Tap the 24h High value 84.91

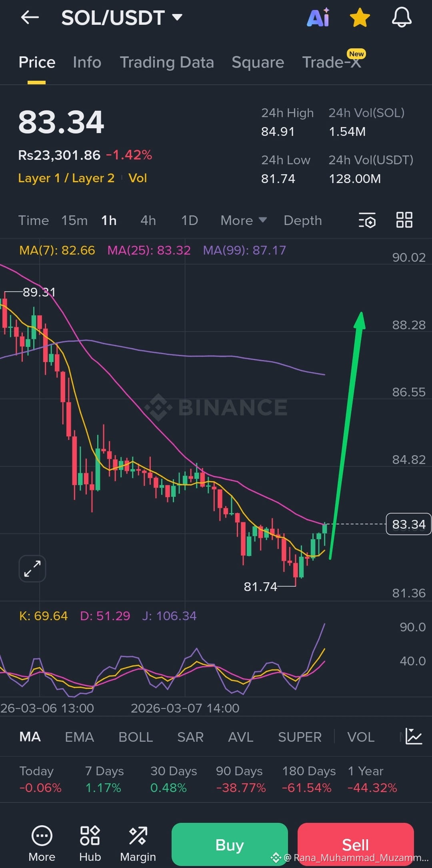pyautogui.click(x=278, y=131)
